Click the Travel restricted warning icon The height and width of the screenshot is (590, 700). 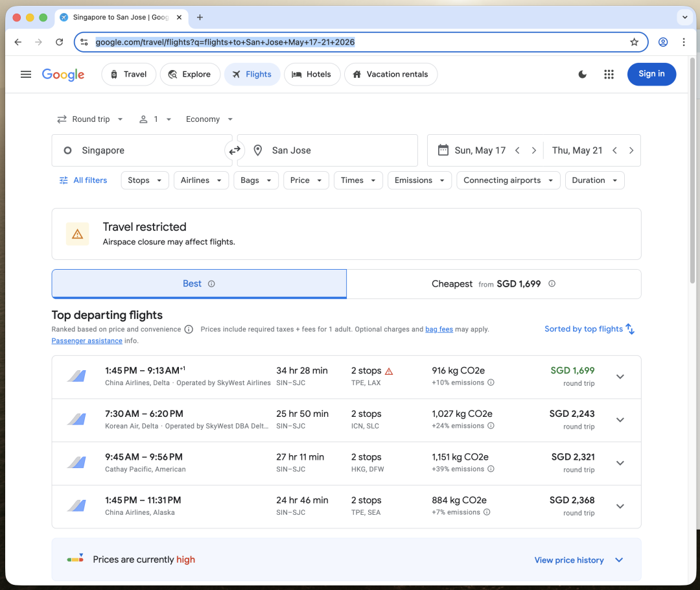point(78,234)
